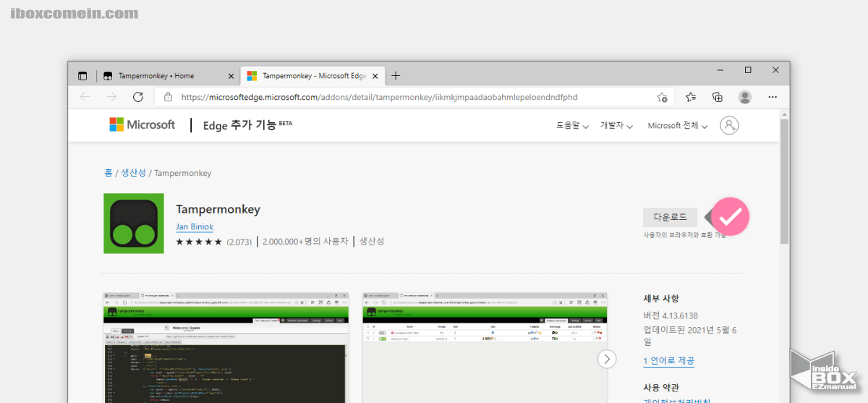868x403 pixels.
Task: Click the Microsoft logo
Action: pyautogui.click(x=142, y=124)
